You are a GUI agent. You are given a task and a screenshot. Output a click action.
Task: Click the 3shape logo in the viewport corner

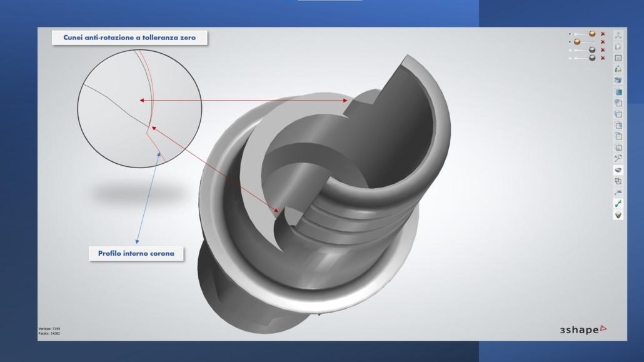point(582,329)
